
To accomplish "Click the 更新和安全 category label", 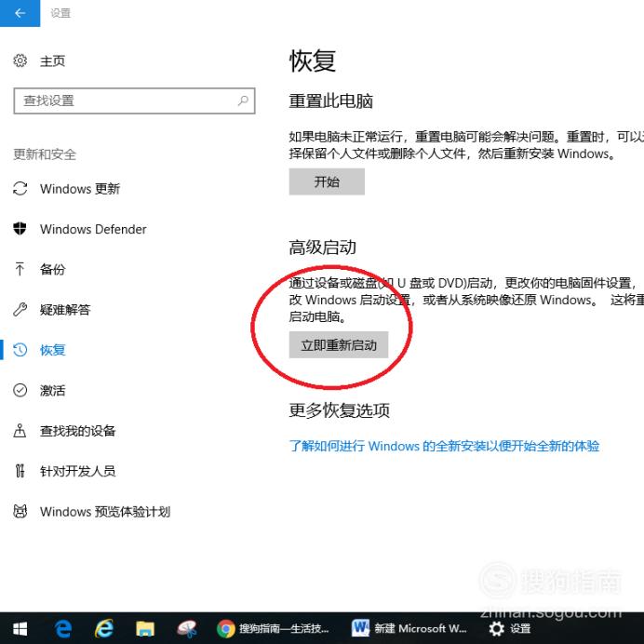I will tap(45, 154).
